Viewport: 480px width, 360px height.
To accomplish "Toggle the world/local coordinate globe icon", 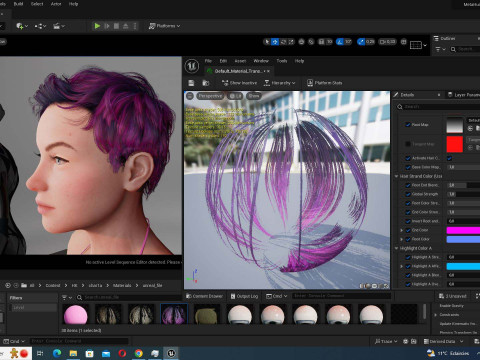I will tap(302, 42).
